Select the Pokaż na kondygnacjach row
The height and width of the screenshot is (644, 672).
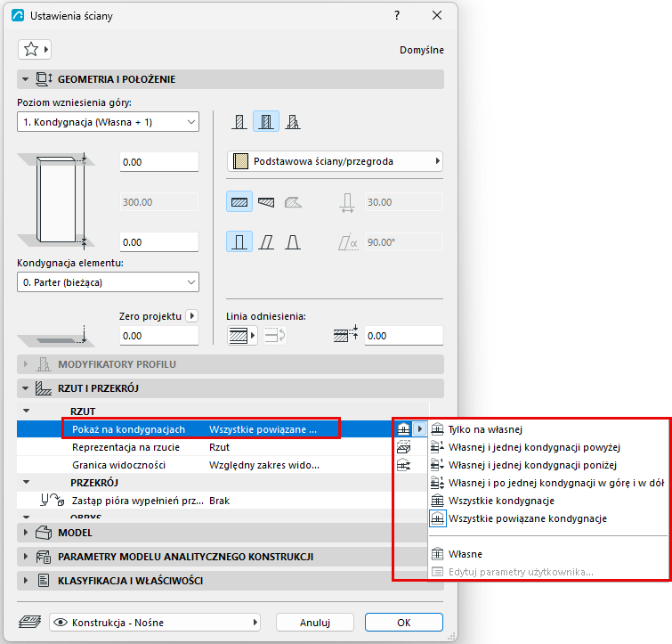point(223,429)
